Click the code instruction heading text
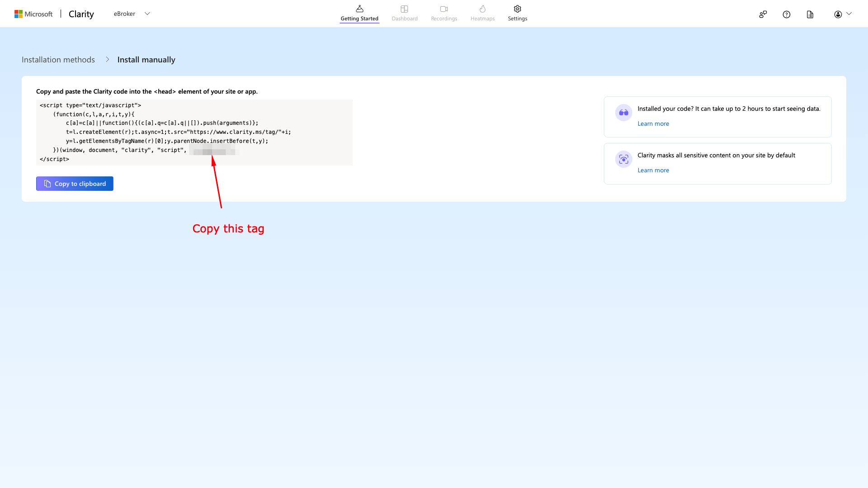Image resolution: width=868 pixels, height=488 pixels. [x=147, y=91]
